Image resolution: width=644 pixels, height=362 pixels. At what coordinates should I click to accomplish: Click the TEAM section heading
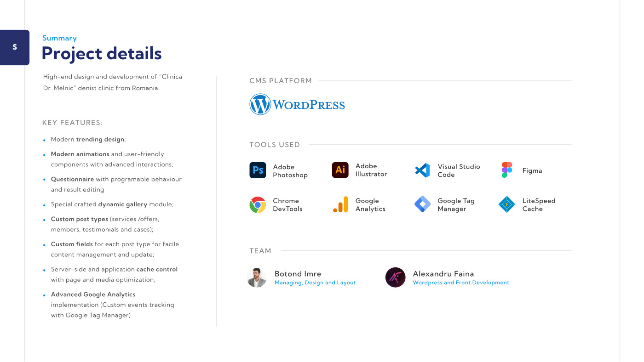260,251
